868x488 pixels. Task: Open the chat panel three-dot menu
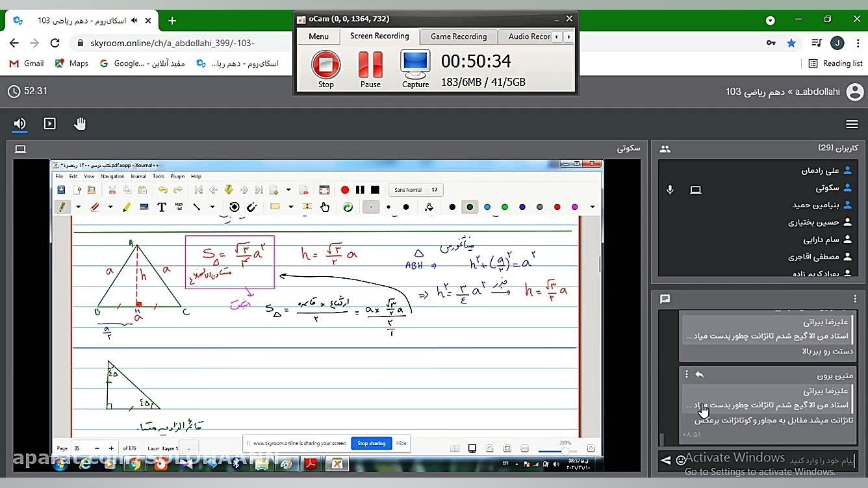(856, 299)
